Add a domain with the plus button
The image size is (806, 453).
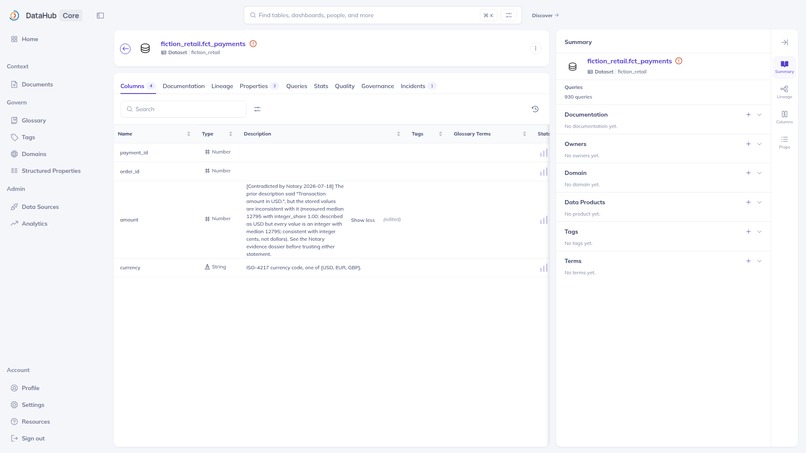tap(748, 173)
